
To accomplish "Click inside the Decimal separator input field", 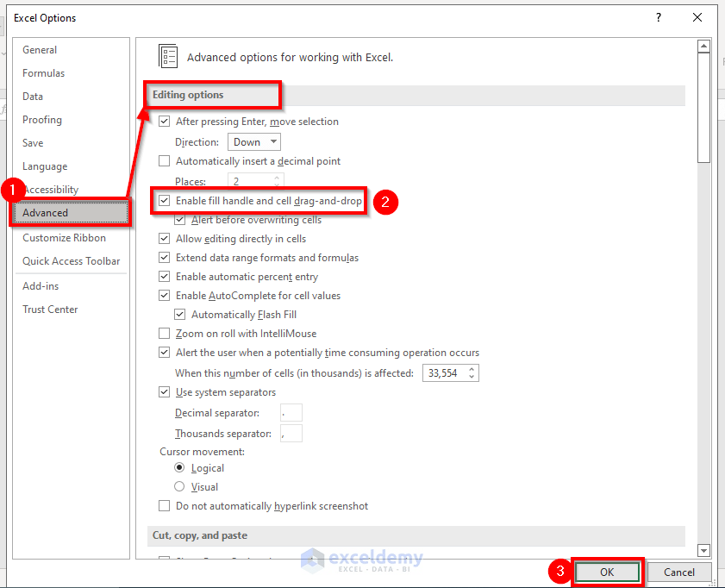I will 291,412.
